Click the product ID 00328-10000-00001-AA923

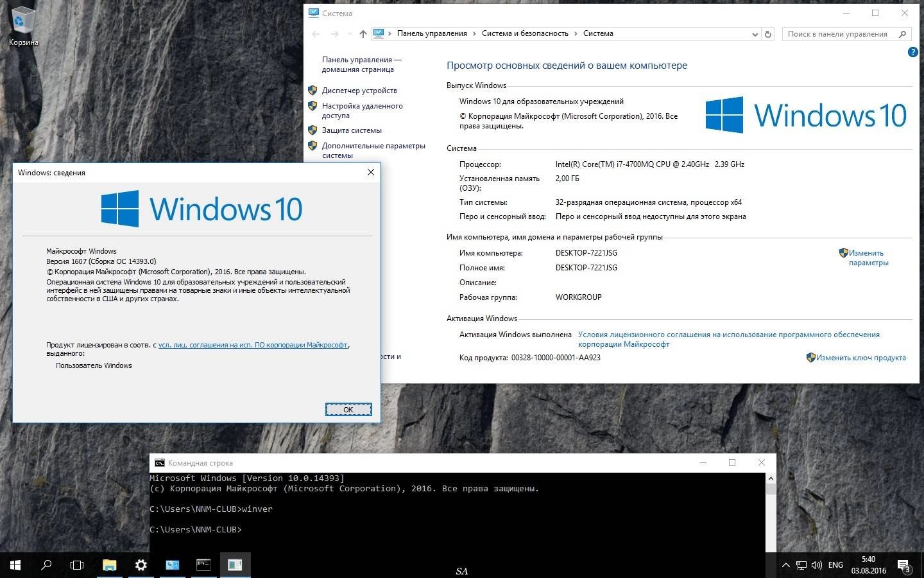[x=556, y=358]
